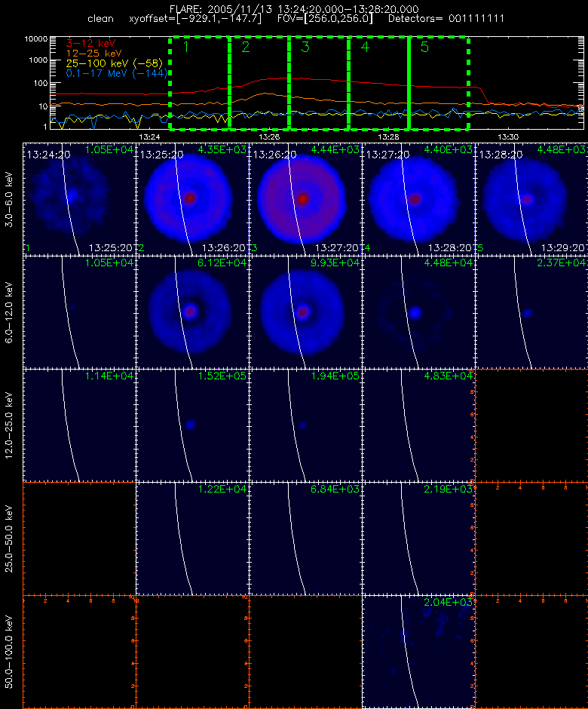Click the 13:24 time axis label

point(149,137)
